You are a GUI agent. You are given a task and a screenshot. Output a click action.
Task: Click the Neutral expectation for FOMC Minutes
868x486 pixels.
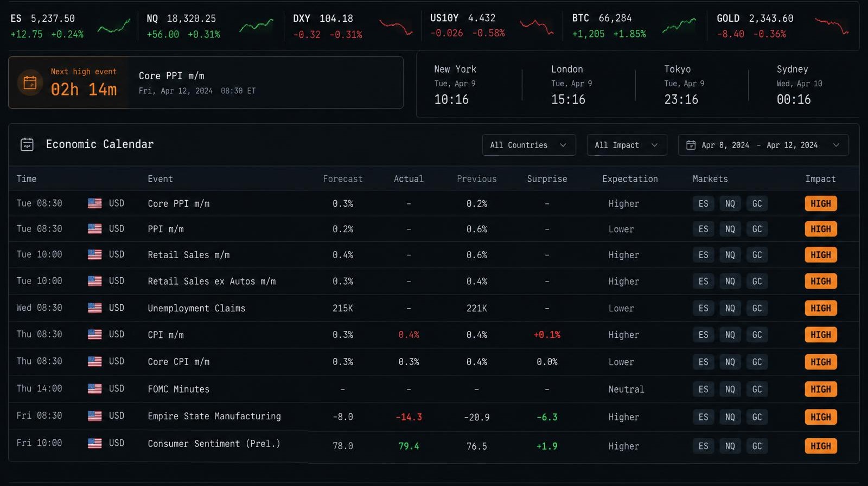(x=626, y=389)
